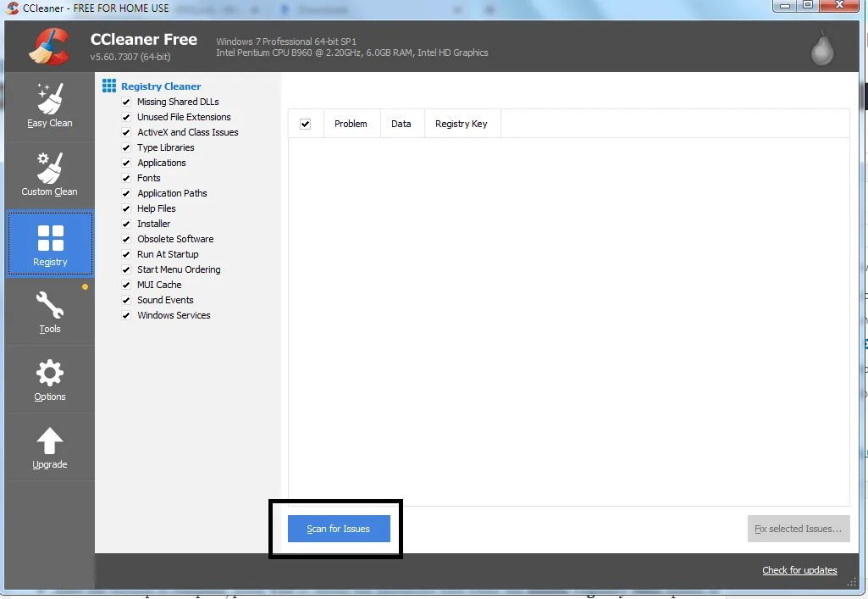Uncheck the Applications checkbox

pos(126,163)
